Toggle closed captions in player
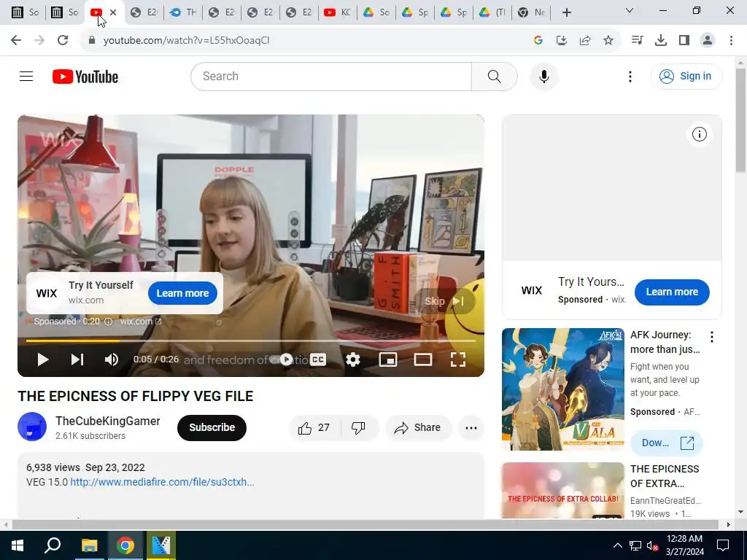 click(318, 359)
